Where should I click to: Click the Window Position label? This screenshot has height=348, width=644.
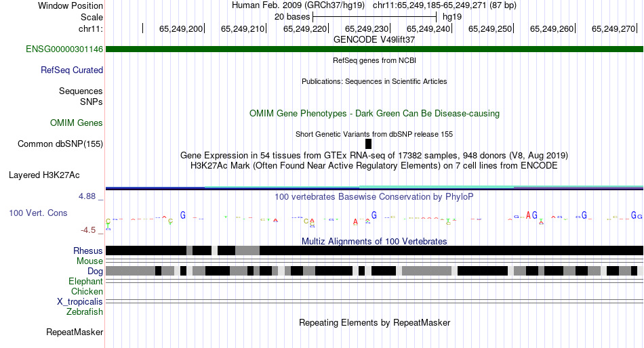(x=71, y=5)
